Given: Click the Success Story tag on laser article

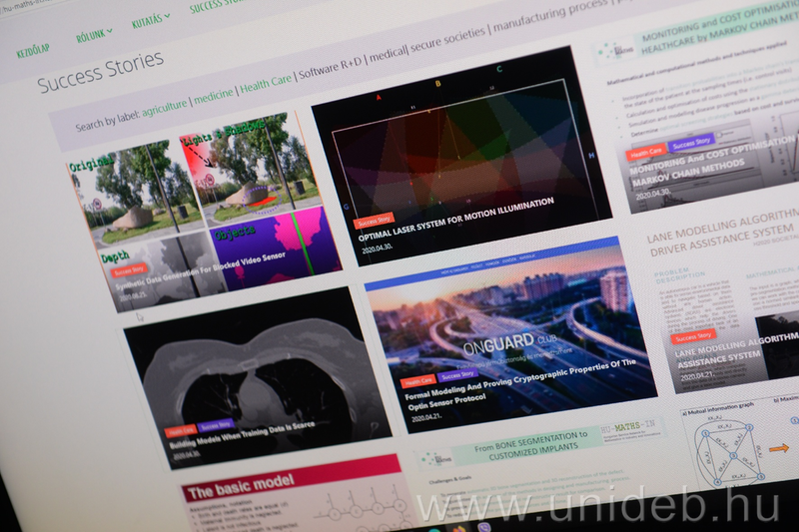Looking at the screenshot, I should (376, 220).
